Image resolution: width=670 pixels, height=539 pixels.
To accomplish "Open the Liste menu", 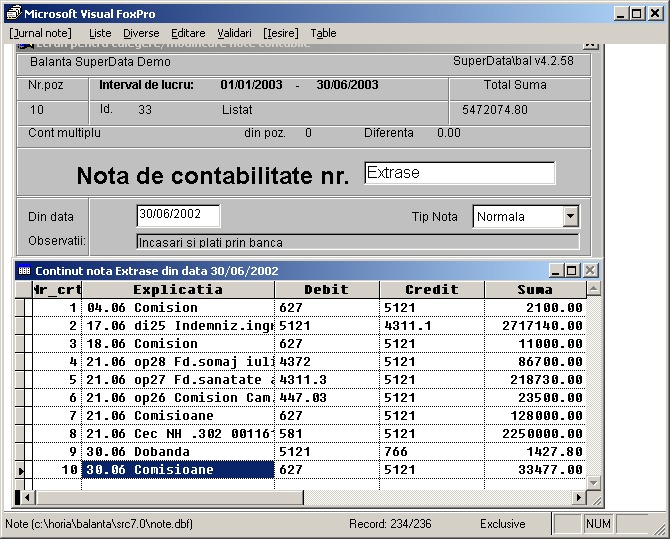I will point(100,33).
